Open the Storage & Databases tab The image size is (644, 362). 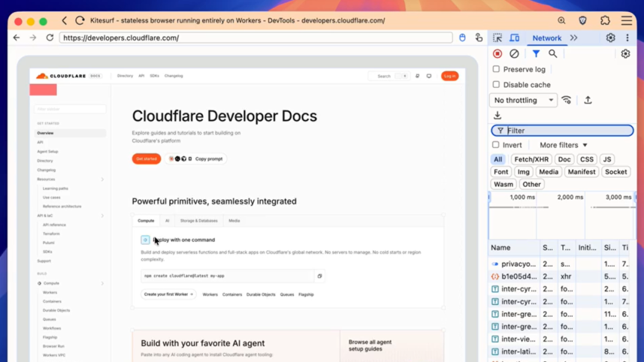(x=199, y=221)
